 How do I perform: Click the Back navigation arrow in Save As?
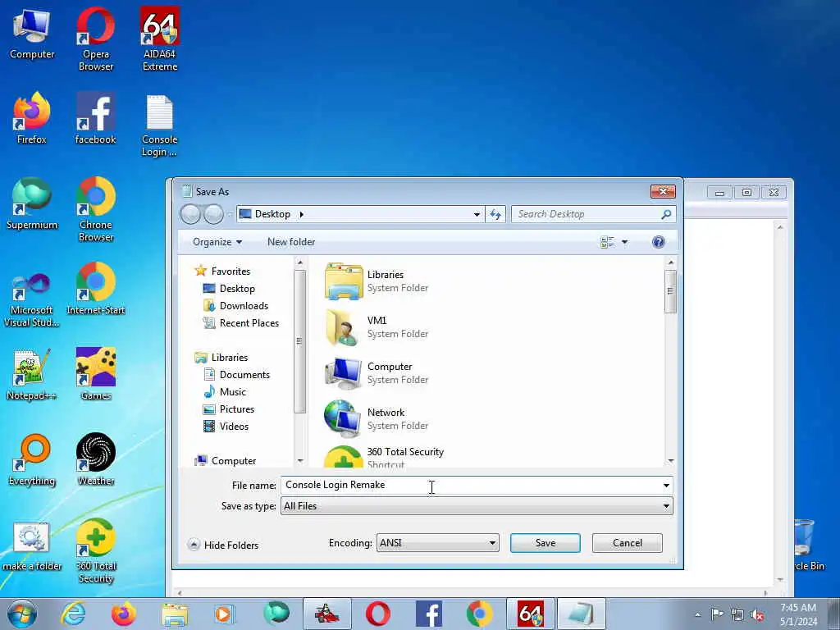[190, 214]
